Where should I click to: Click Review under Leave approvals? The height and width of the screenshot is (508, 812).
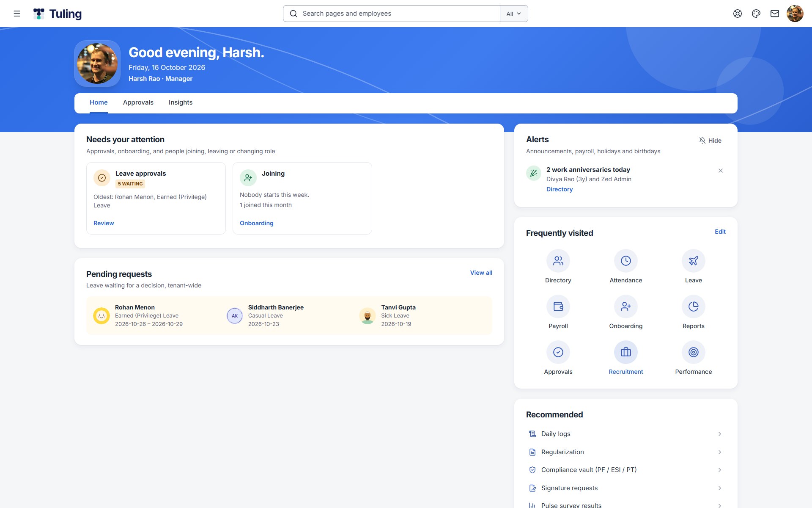pos(104,223)
